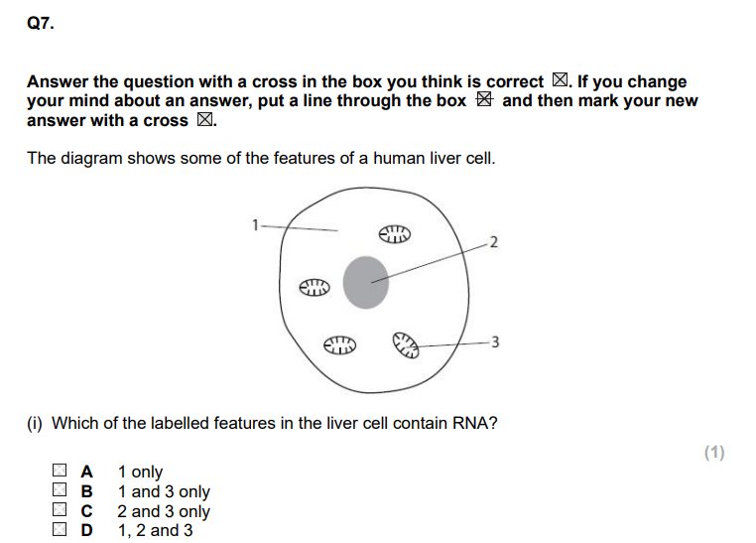Image resolution: width=756 pixels, height=543 pixels.
Task: Click the mitochondrion pointed to by label 3
Action: click(406, 344)
